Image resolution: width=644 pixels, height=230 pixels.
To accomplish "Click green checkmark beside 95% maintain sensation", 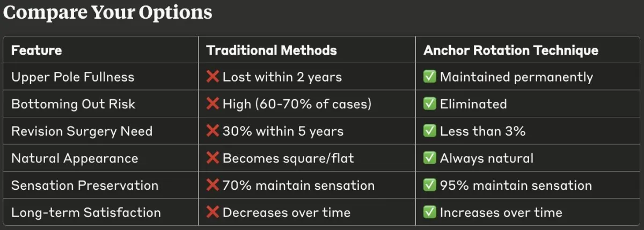I will point(430,186).
